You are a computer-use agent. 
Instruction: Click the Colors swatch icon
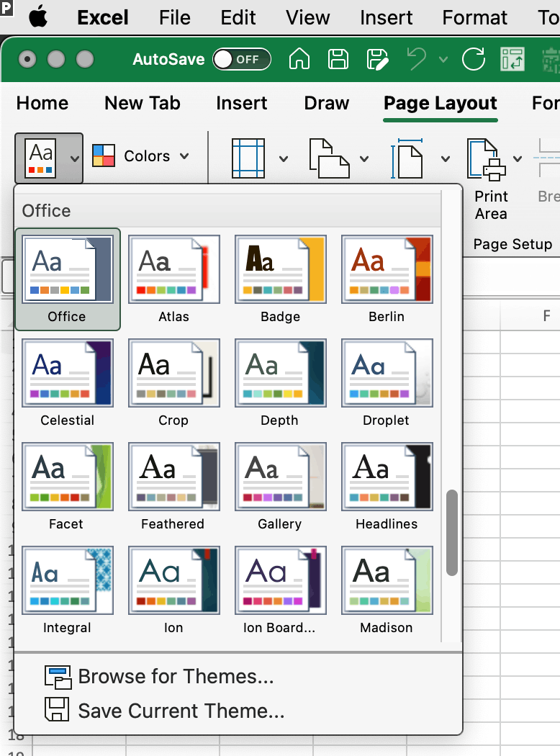point(103,156)
